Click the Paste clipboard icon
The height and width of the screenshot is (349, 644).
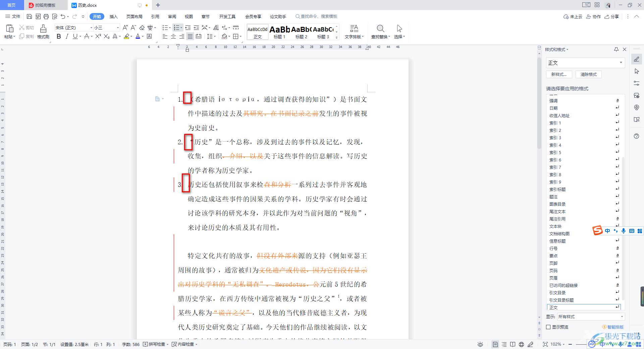point(10,29)
